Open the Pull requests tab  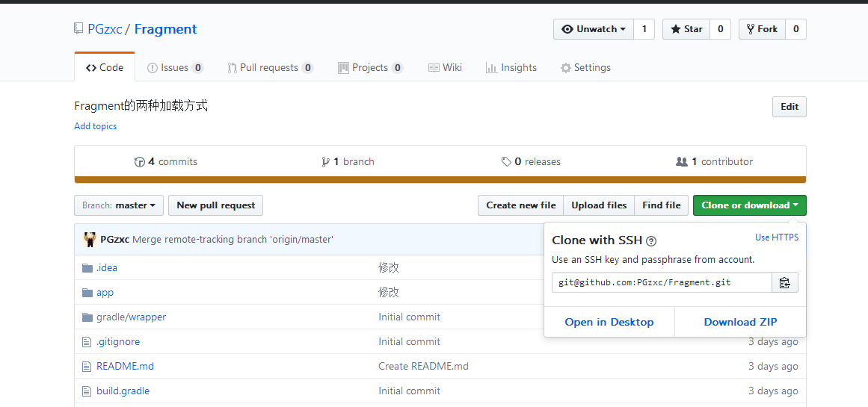(x=270, y=67)
